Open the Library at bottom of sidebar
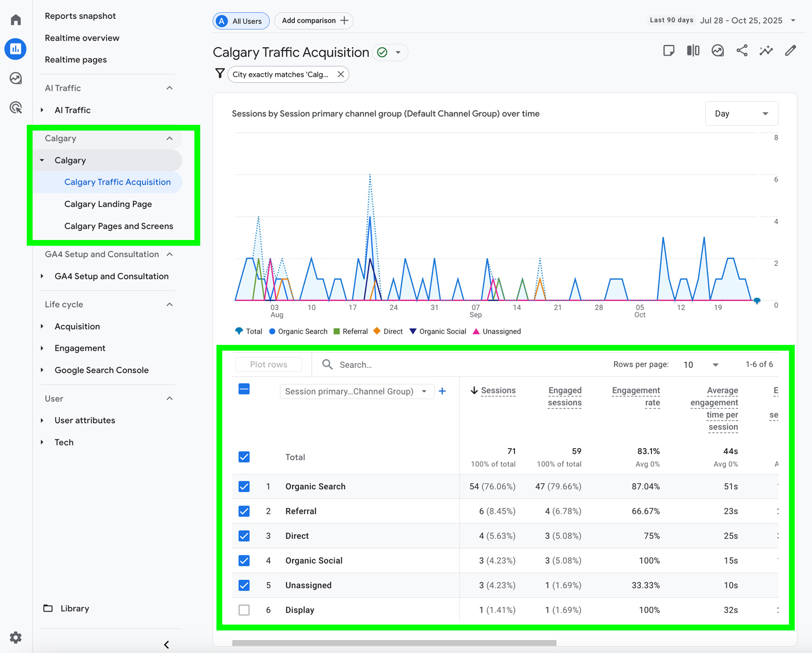This screenshot has height=653, width=812. pyautogui.click(x=75, y=608)
